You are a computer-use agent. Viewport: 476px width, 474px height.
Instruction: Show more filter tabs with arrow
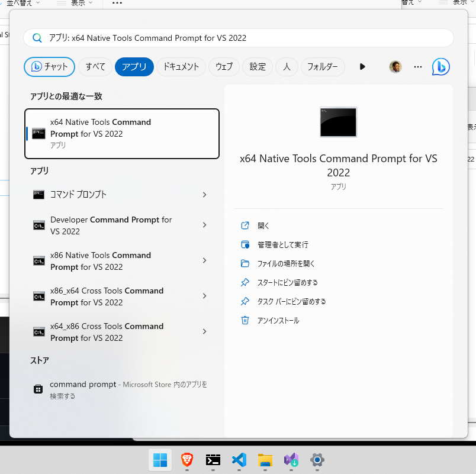click(362, 67)
